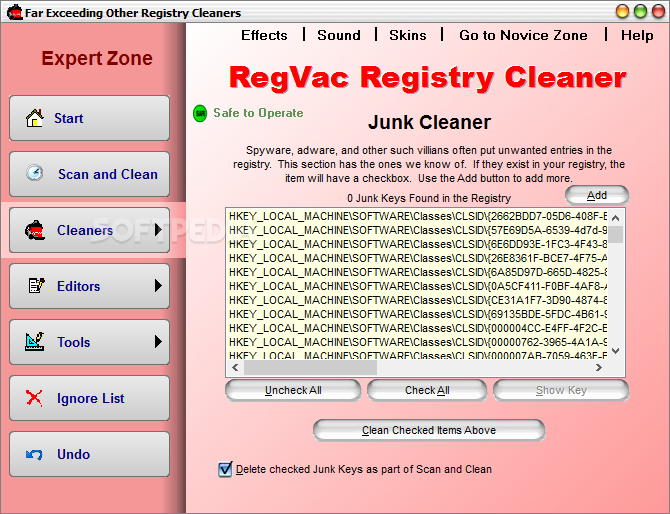This screenshot has width=670, height=514.
Task: Open the Sound menu
Action: click(x=339, y=35)
